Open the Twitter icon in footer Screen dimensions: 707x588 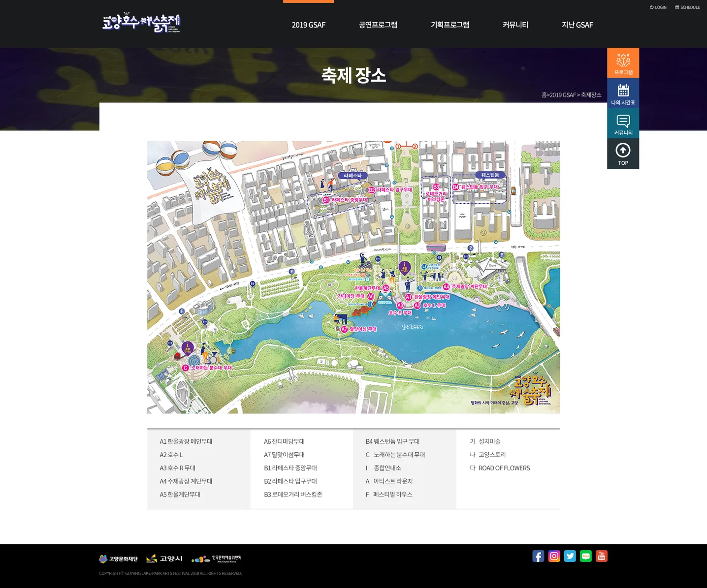point(570,556)
